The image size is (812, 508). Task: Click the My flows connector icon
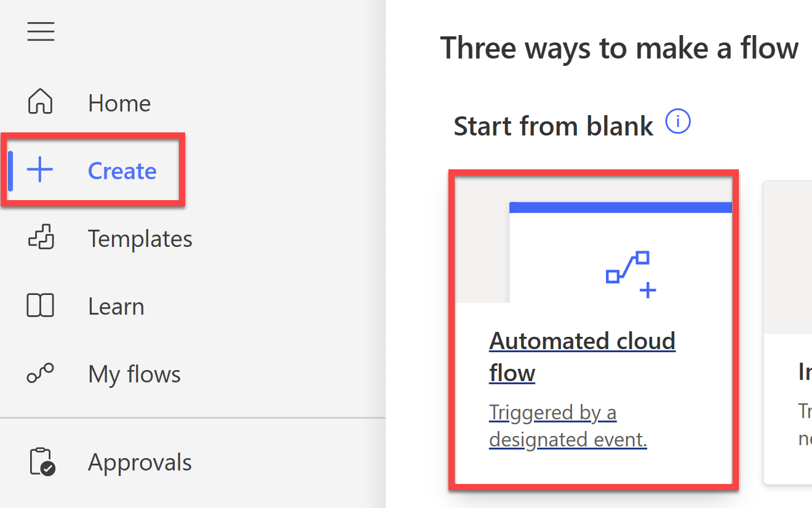(x=41, y=373)
